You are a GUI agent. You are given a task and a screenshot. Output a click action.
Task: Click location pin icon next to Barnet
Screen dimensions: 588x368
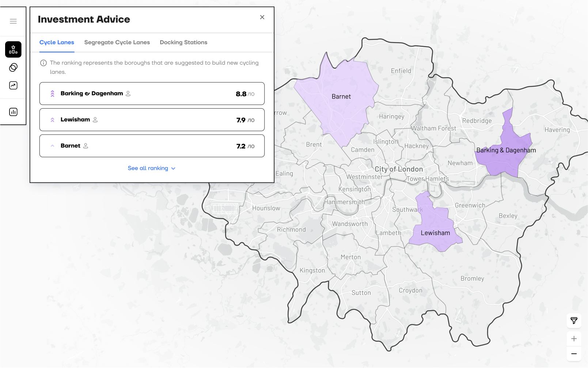click(x=86, y=146)
